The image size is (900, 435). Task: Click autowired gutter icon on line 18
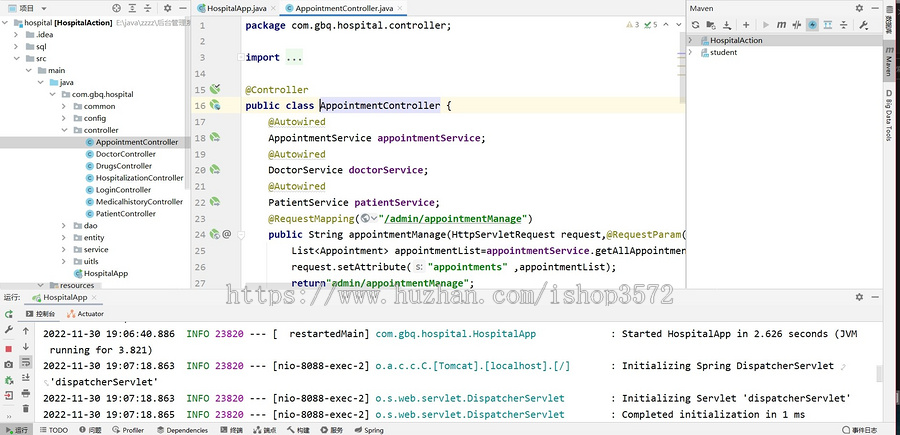point(215,137)
